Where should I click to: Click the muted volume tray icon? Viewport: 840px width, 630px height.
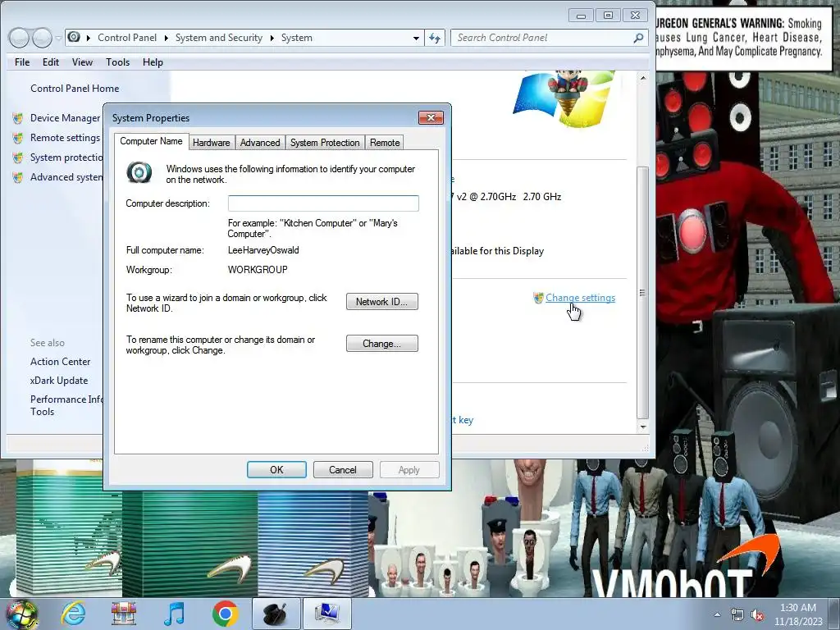coord(757,614)
